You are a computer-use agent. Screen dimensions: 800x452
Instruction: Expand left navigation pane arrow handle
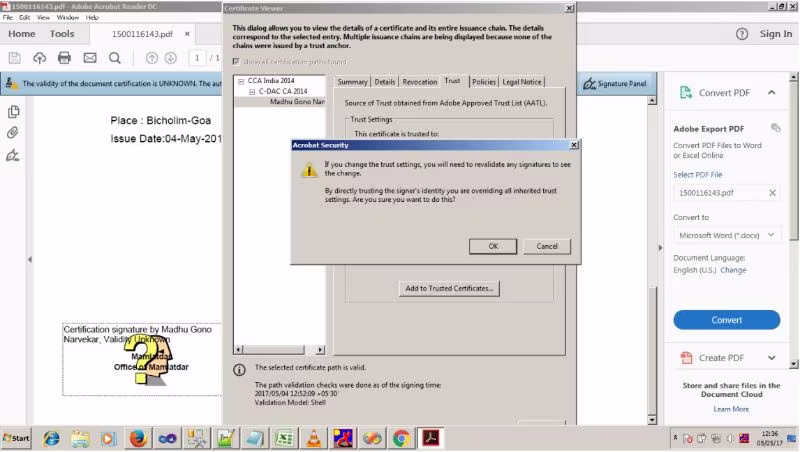pyautogui.click(x=30, y=259)
